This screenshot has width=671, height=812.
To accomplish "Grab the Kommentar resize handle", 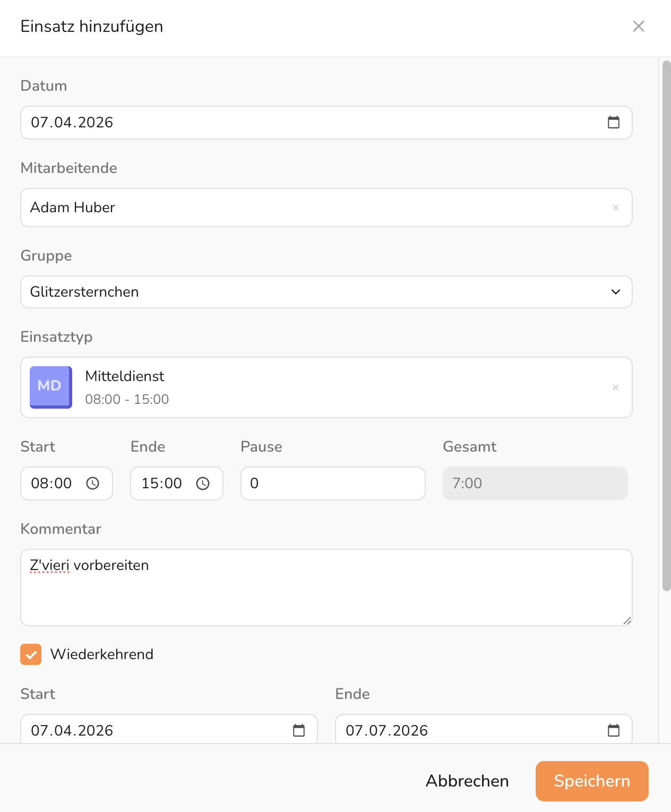I will click(627, 620).
